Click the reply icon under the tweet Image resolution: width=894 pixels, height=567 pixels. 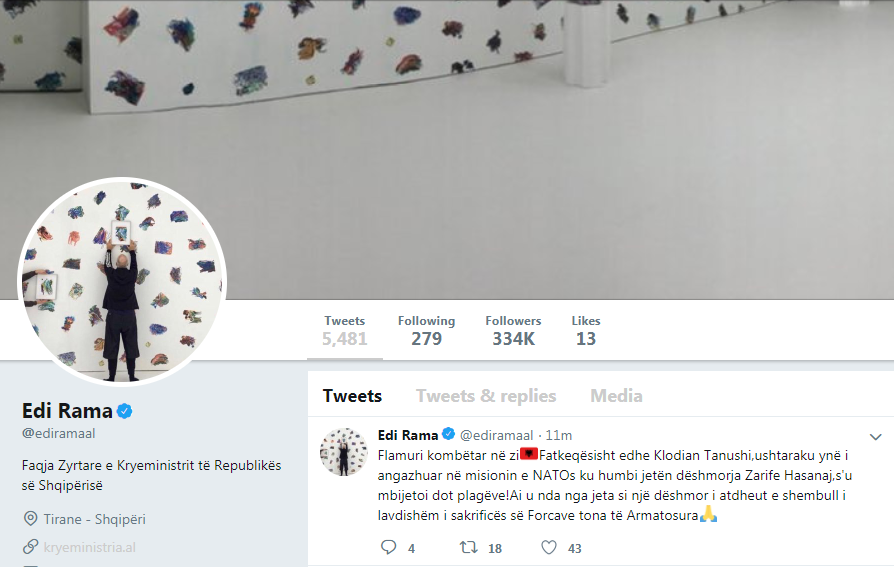[x=388, y=548]
